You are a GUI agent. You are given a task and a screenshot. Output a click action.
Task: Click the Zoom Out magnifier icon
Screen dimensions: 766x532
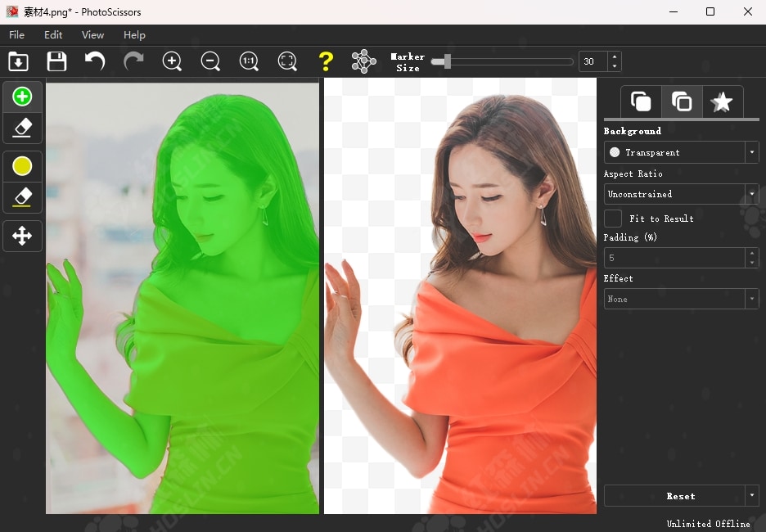pos(210,61)
